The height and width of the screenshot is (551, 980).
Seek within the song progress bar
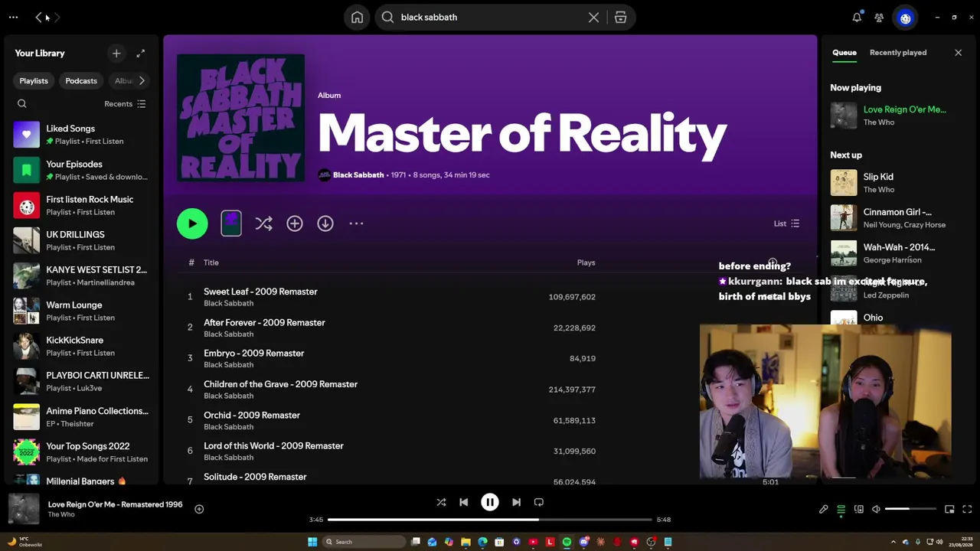pyautogui.click(x=489, y=520)
